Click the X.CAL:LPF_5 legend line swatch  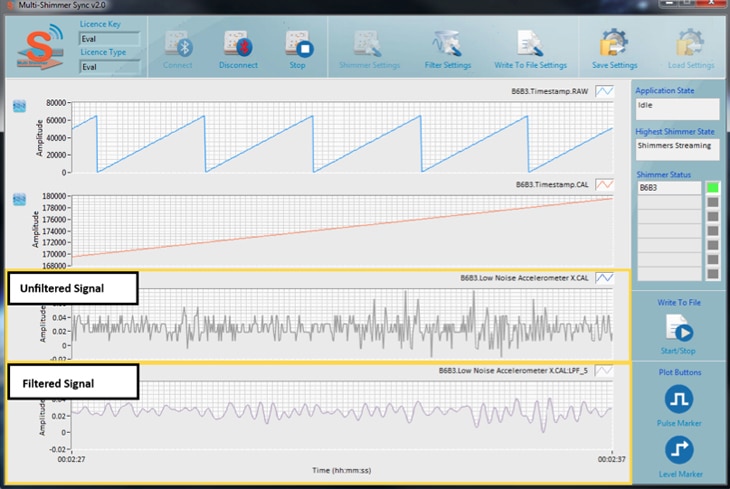tap(604, 371)
